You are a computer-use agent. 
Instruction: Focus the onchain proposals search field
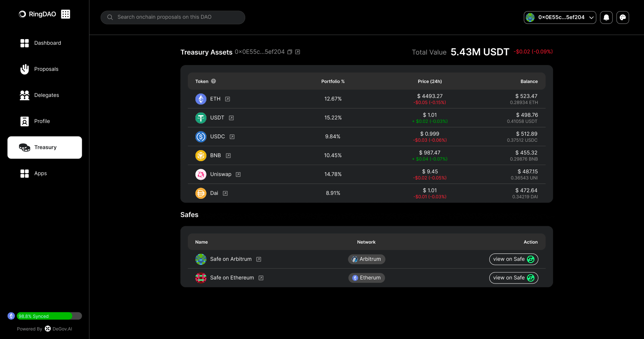point(173,17)
